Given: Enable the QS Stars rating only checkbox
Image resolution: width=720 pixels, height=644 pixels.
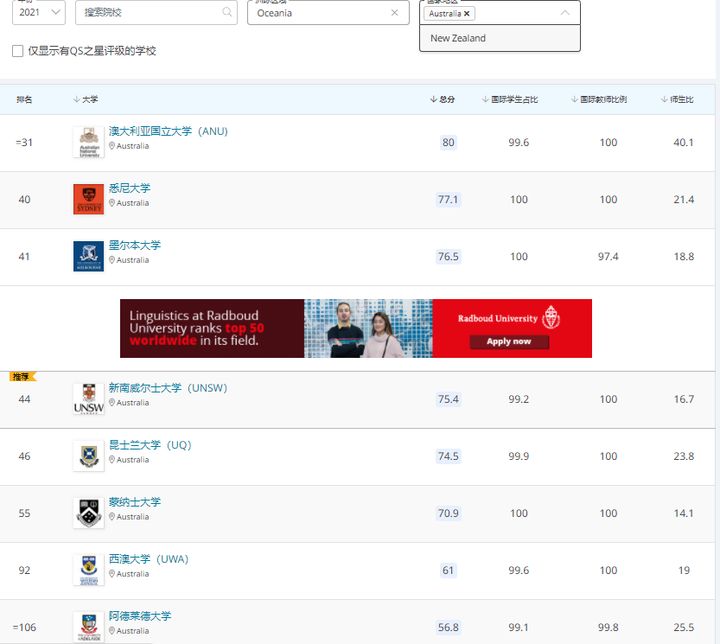Looking at the screenshot, I should click(x=17, y=51).
